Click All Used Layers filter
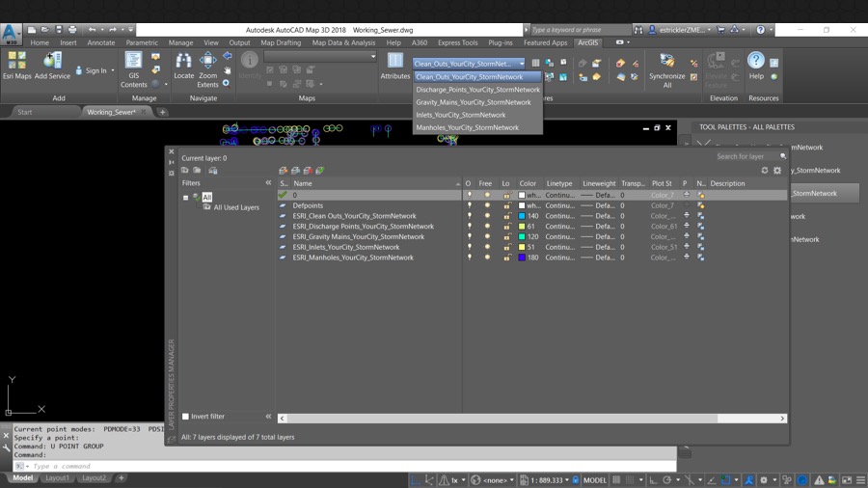 tap(236, 207)
